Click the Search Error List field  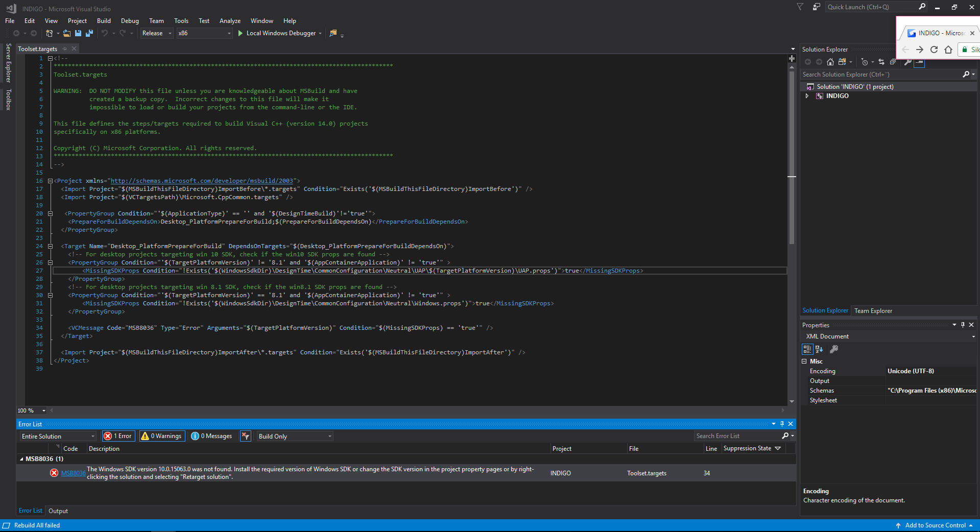click(x=737, y=436)
